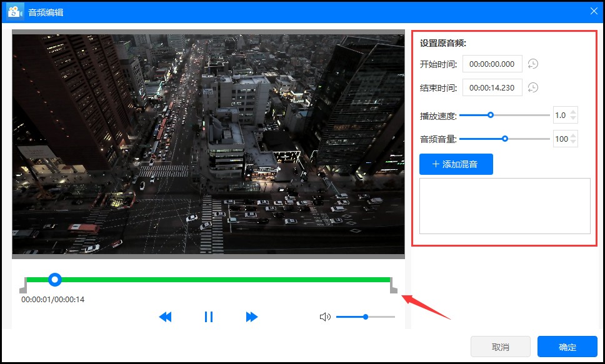Edit the 开始时间 input field
The height and width of the screenshot is (364, 605).
[492, 63]
